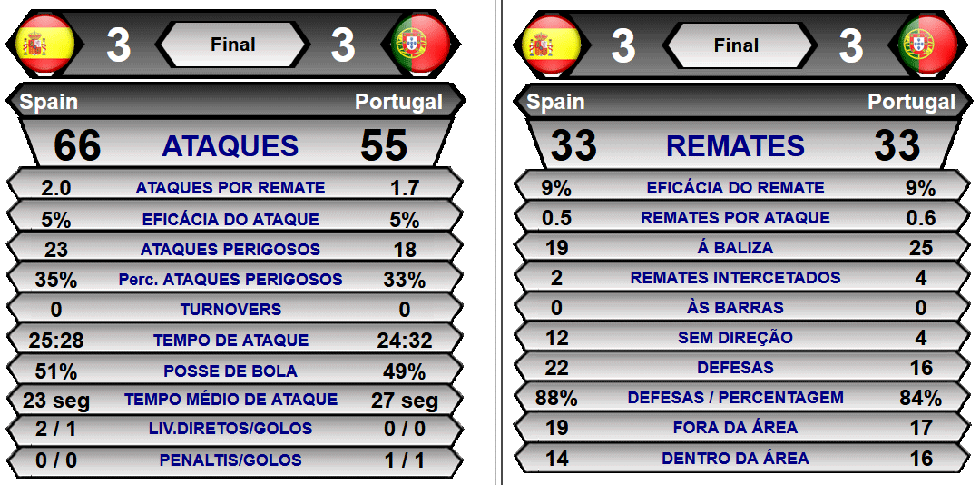Open the ATAQUES header section
The height and width of the screenshot is (485, 980).
(230, 145)
